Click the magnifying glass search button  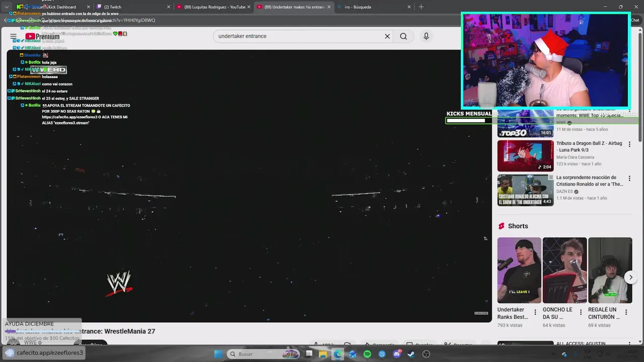(x=404, y=36)
